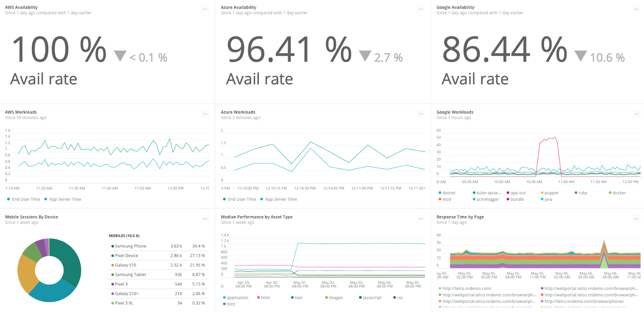Click the Google Workloads widget title
This screenshot has height=312, width=644.
(455, 112)
